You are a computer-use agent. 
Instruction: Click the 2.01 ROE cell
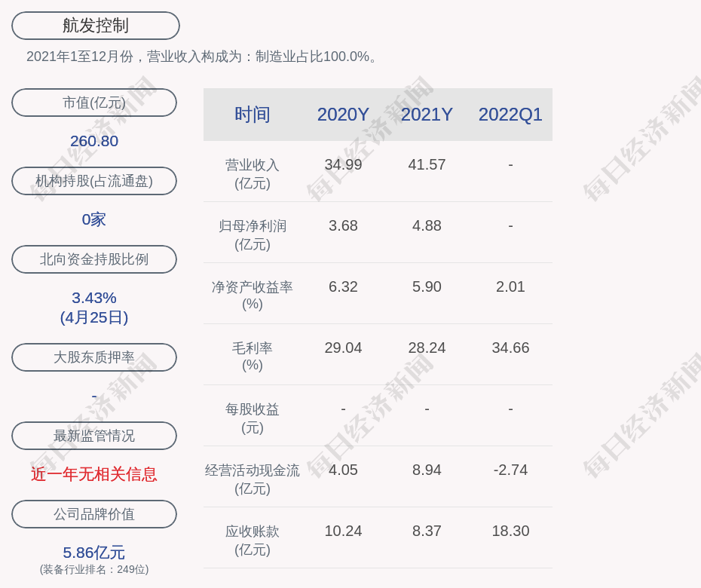coord(510,286)
